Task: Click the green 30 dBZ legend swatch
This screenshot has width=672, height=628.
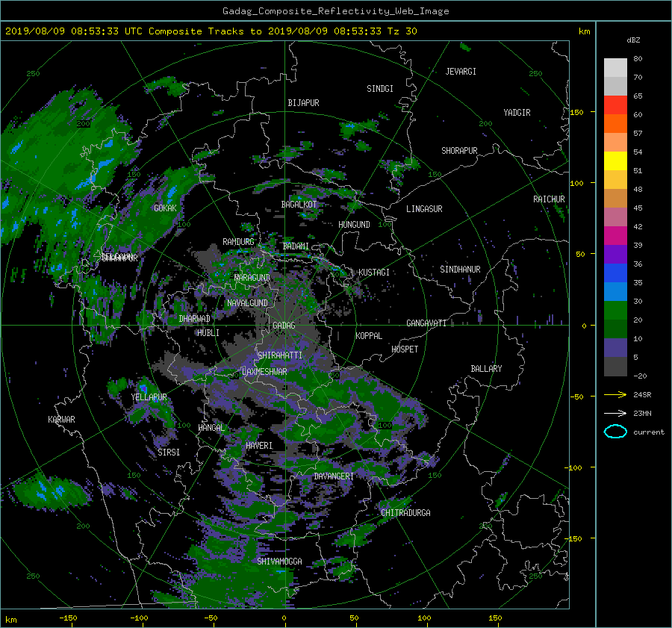Action: click(x=615, y=310)
